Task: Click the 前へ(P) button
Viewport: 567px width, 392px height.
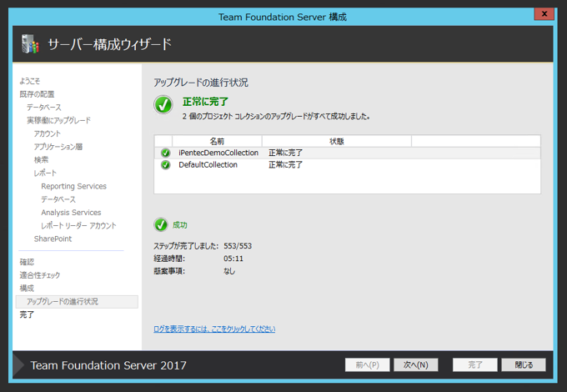Action: tap(368, 364)
